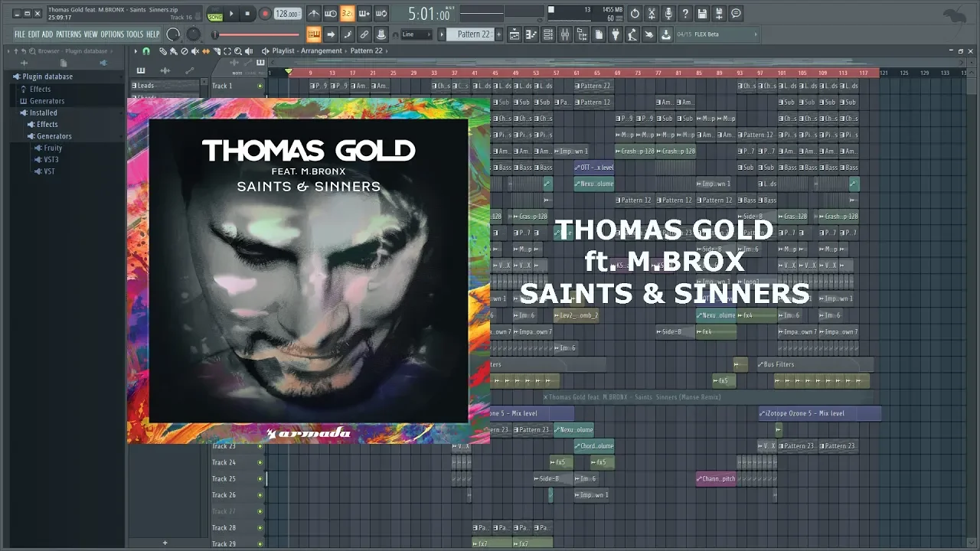Click the question mark help icon
The width and height of the screenshot is (980, 551).
tap(684, 14)
